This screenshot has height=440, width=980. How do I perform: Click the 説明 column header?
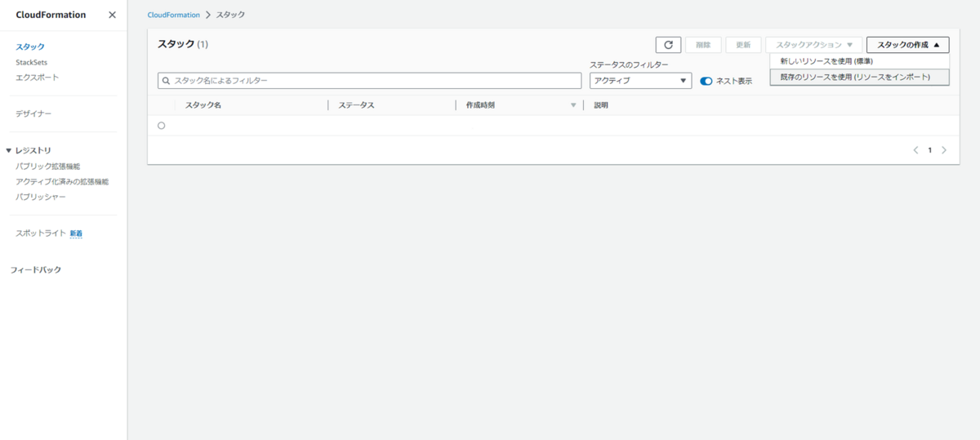(601, 105)
